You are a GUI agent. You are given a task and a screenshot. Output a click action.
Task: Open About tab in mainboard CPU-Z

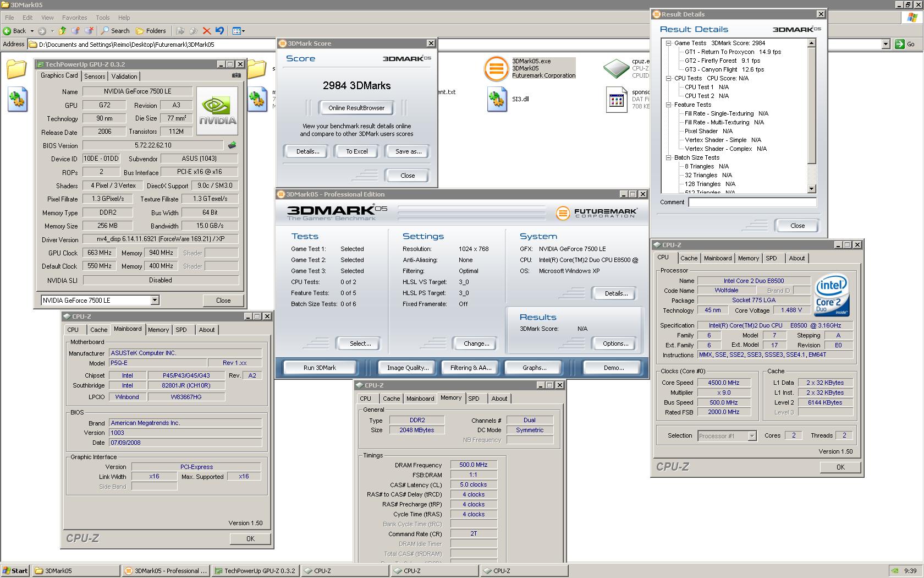point(207,330)
